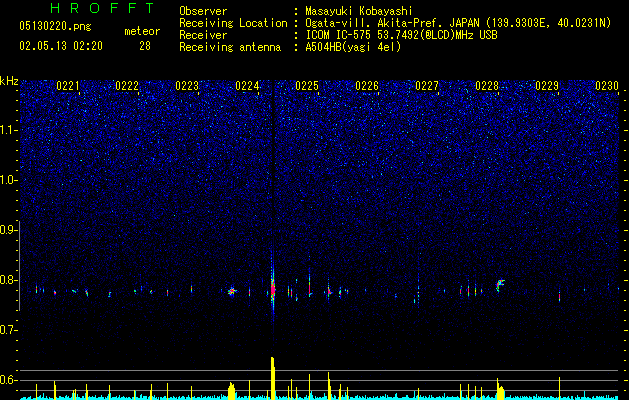The width and height of the screenshot is (629, 400).
Task: Select the A504HB(yagi 4el) antenna text
Action: (x=353, y=47)
